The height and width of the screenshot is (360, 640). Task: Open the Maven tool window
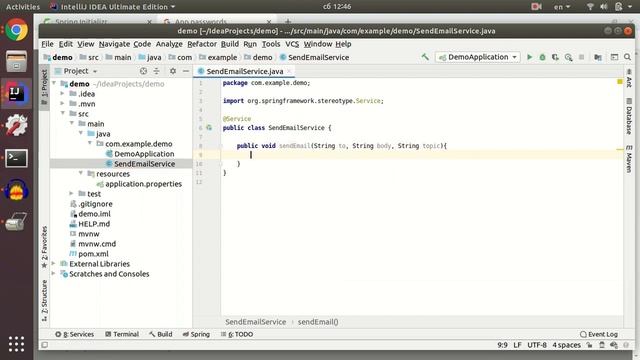click(629, 159)
